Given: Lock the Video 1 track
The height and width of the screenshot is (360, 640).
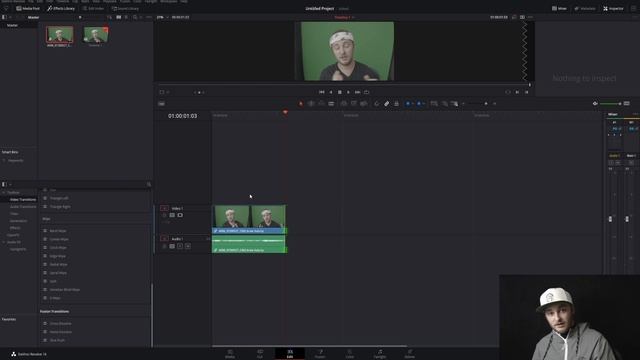Looking at the screenshot, I should pyautogui.click(x=164, y=215).
